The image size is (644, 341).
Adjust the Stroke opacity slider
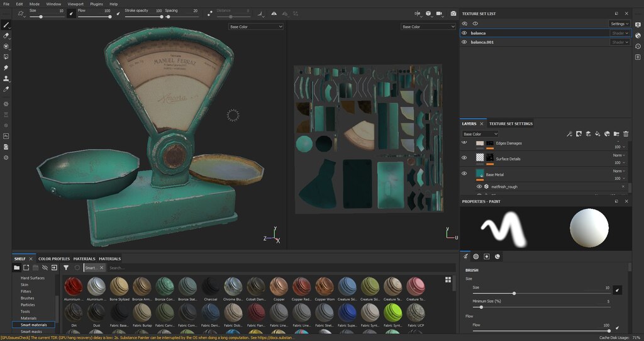[143, 17]
